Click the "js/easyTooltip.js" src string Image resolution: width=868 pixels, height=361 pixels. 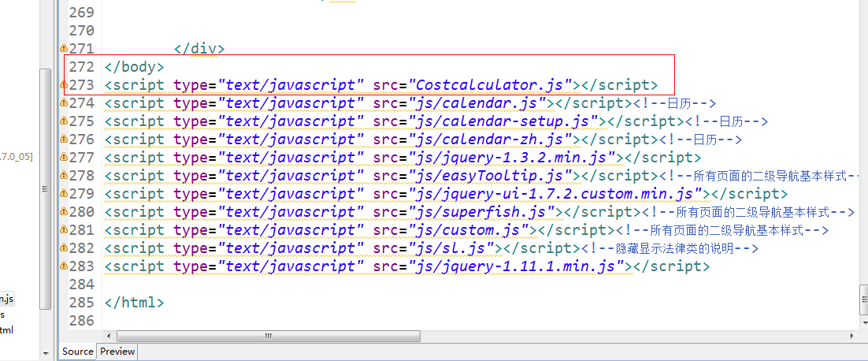(491, 176)
